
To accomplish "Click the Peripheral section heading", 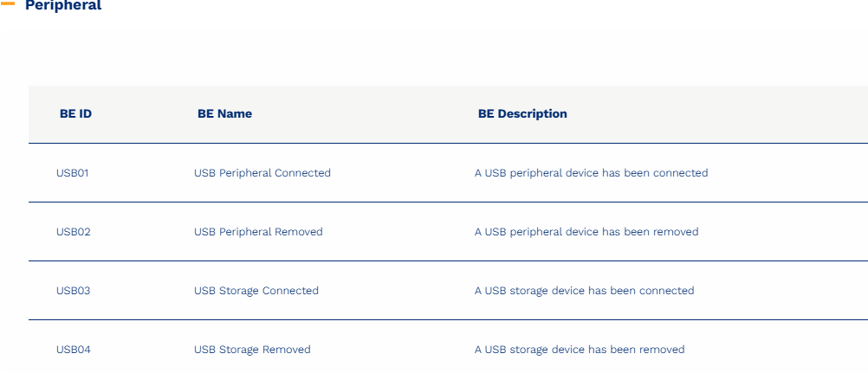I will pos(63,5).
